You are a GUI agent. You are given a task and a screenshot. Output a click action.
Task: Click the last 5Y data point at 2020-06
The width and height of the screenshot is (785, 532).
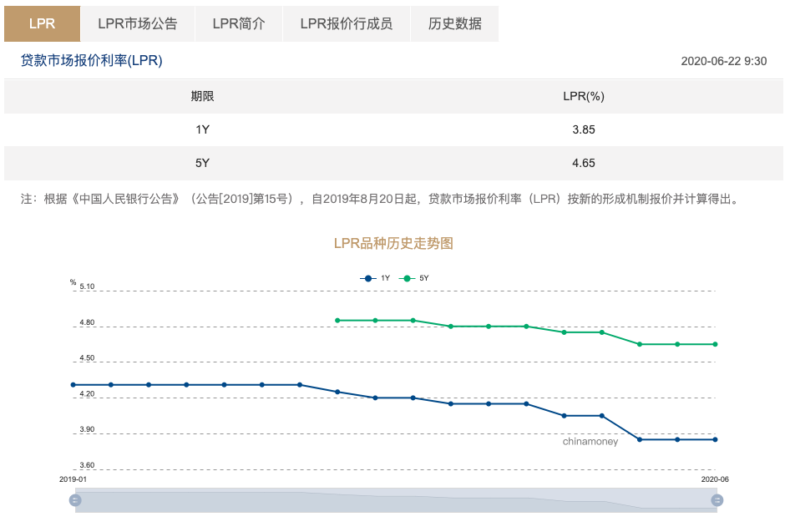pos(715,344)
